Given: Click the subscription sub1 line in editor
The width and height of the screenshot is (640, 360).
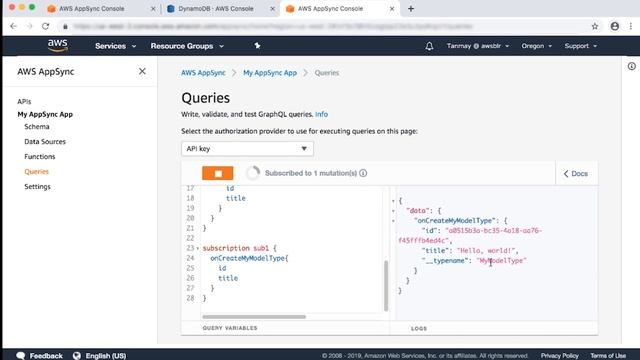Looking at the screenshot, I should point(240,248).
